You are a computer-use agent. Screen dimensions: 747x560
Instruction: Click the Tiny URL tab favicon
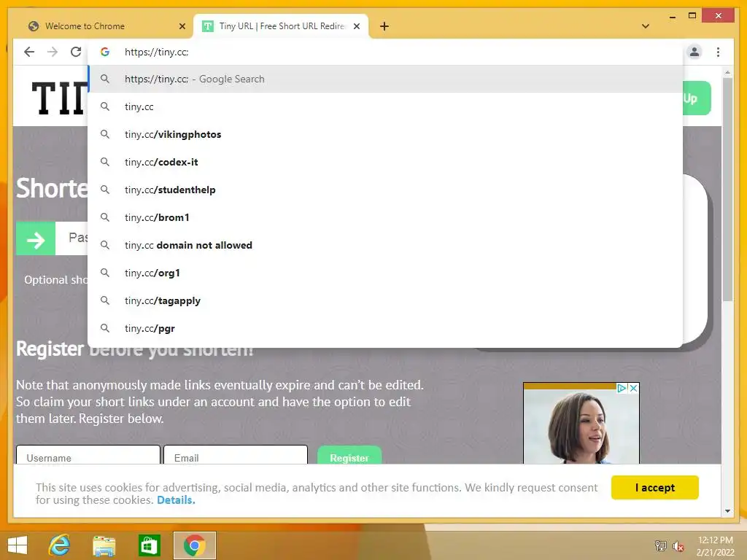208,26
